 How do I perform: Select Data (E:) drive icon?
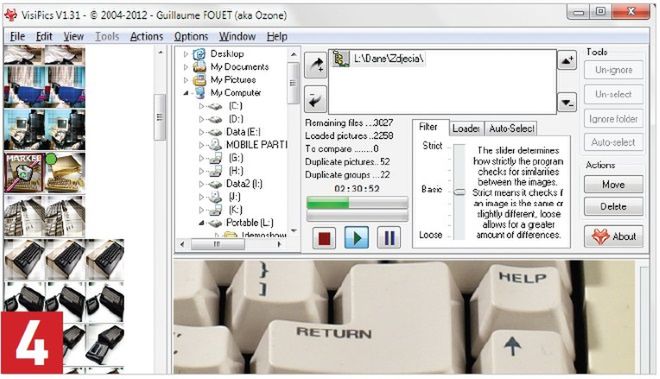215,133
